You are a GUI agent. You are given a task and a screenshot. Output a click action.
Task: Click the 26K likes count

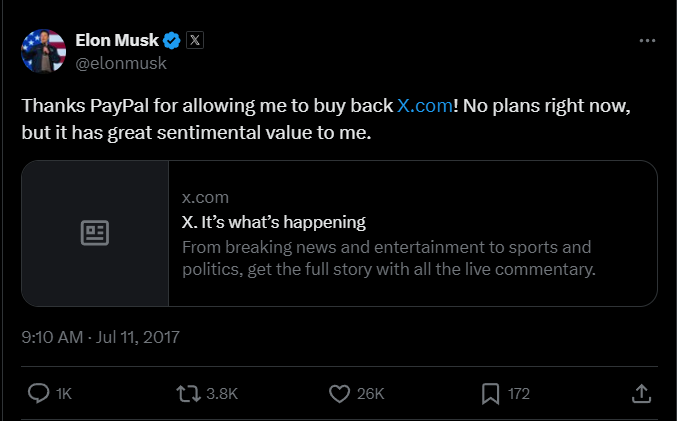pos(370,394)
